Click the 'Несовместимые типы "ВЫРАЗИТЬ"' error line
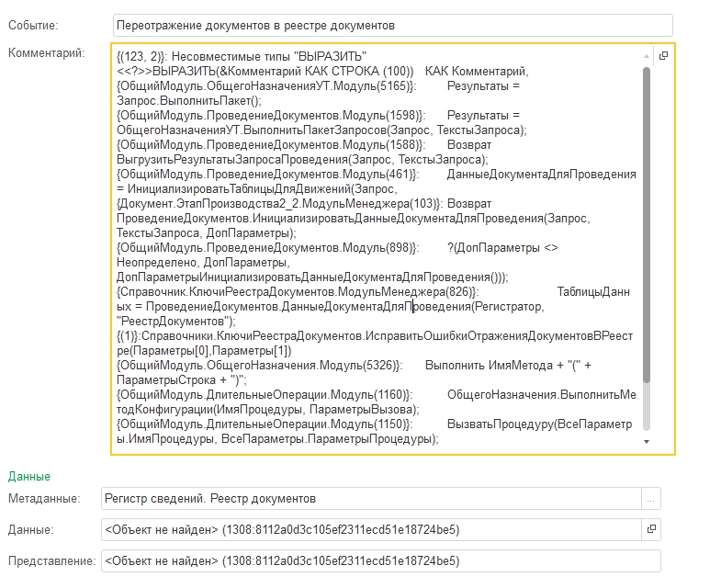Image resolution: width=721 pixels, height=588 pixels. [x=242, y=57]
